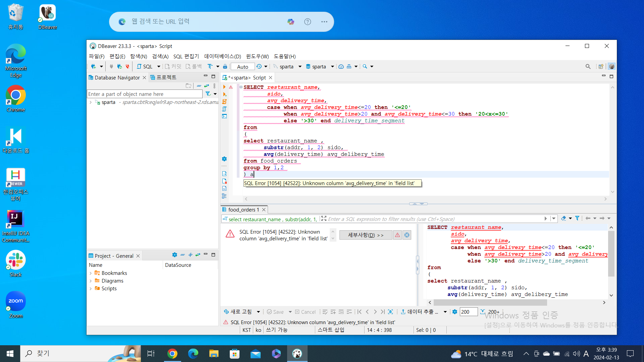The width and height of the screenshot is (644, 362).
Task: Click the 데이터 추출 export button
Action: (x=419, y=312)
